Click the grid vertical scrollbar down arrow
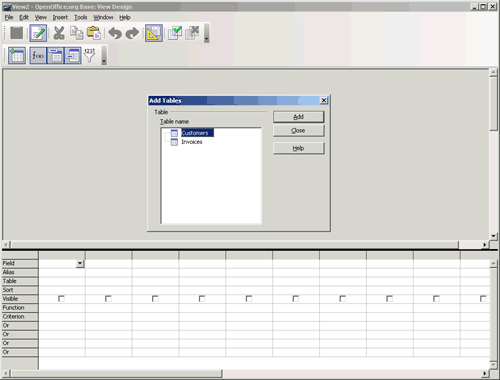Viewport: 500px width, 380px height. 494,365
